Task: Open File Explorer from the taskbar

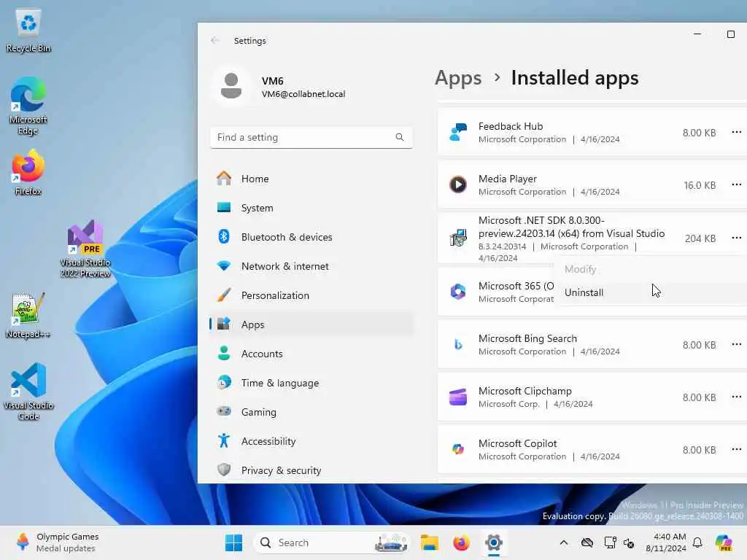Action: click(x=429, y=542)
